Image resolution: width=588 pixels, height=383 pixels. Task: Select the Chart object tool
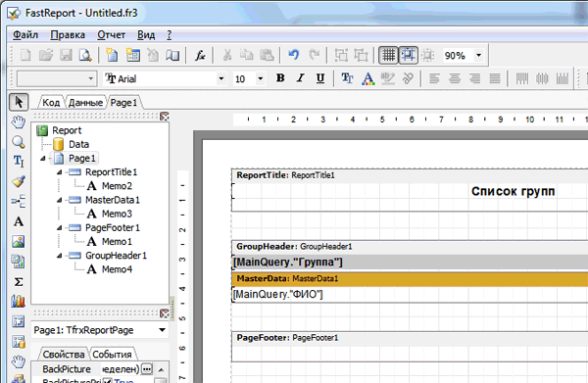click(18, 301)
